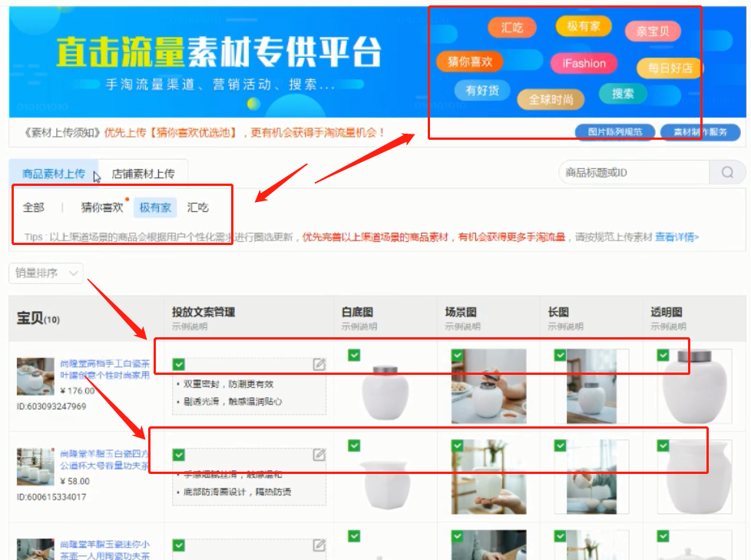Switch to 店铺素材上传 tab

point(143,174)
